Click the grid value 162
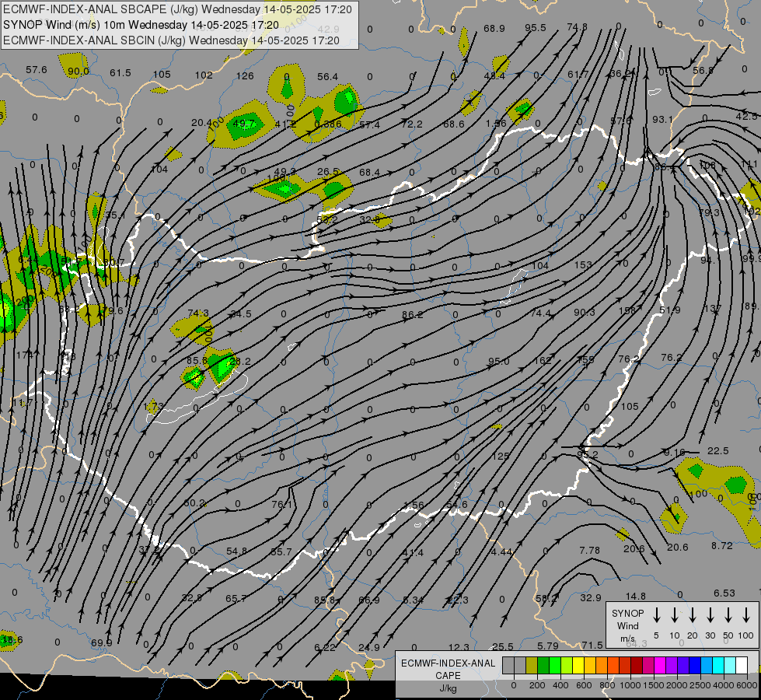Viewport: 761px width, 700px height. coord(542,360)
